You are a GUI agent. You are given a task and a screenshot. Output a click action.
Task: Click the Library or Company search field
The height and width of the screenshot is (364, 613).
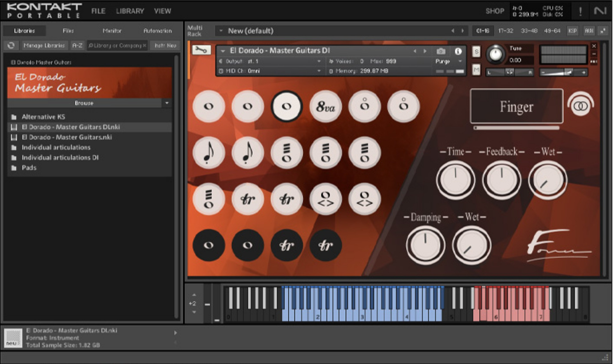click(x=117, y=45)
